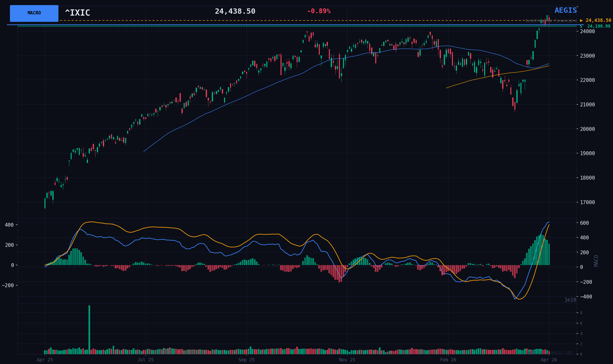This screenshot has width=613, height=364.
Task: Click the blue MACRO badge
Action: pos(34,13)
